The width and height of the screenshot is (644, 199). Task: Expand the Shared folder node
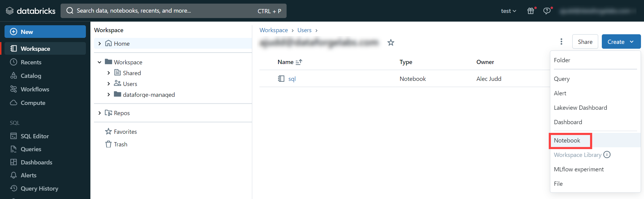108,73
